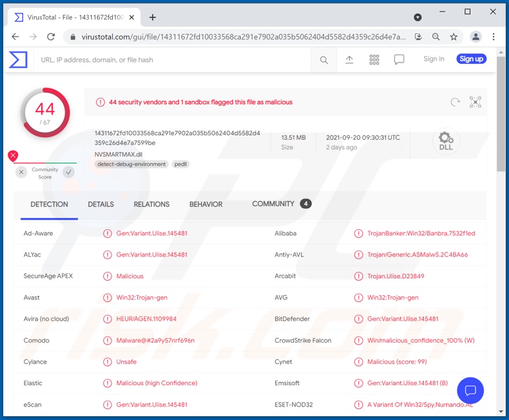The height and width of the screenshot is (420, 509).
Task: Click the scrollbar down arrow
Action: [501, 412]
